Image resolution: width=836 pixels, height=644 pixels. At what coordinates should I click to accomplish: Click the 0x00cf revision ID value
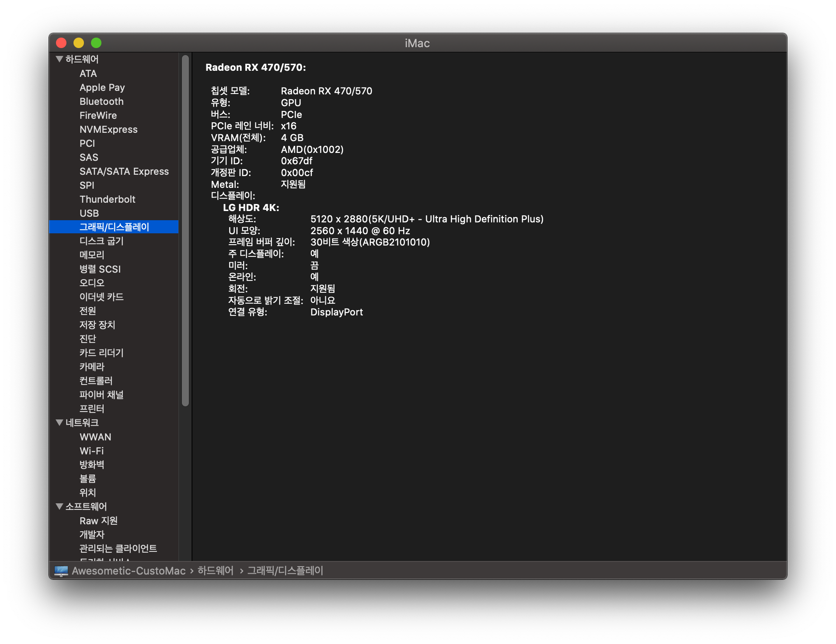(297, 173)
